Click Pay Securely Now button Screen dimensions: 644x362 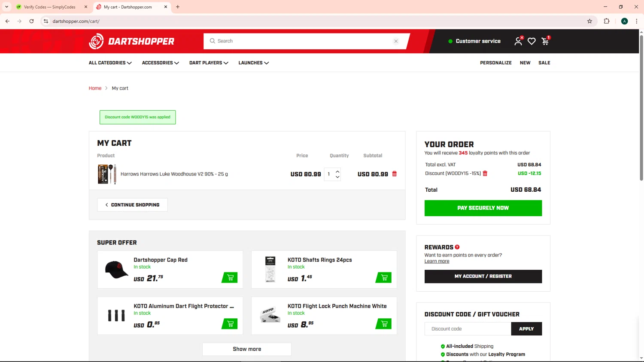(x=483, y=208)
